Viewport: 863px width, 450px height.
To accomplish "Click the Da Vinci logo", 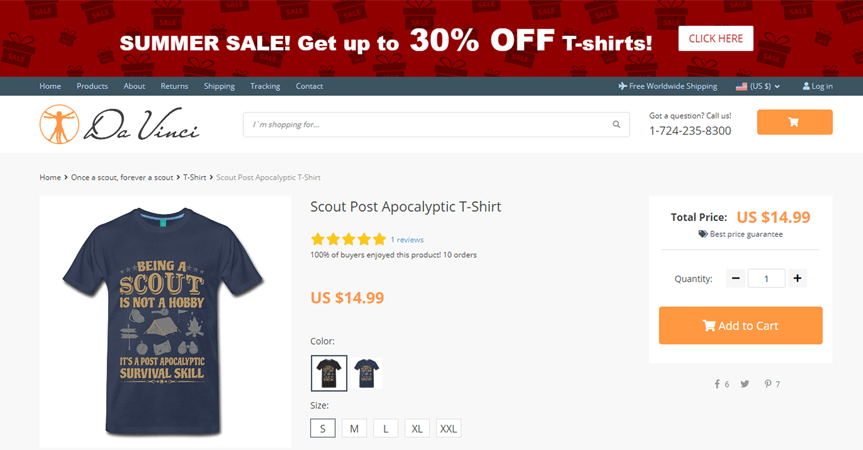I will point(120,124).
